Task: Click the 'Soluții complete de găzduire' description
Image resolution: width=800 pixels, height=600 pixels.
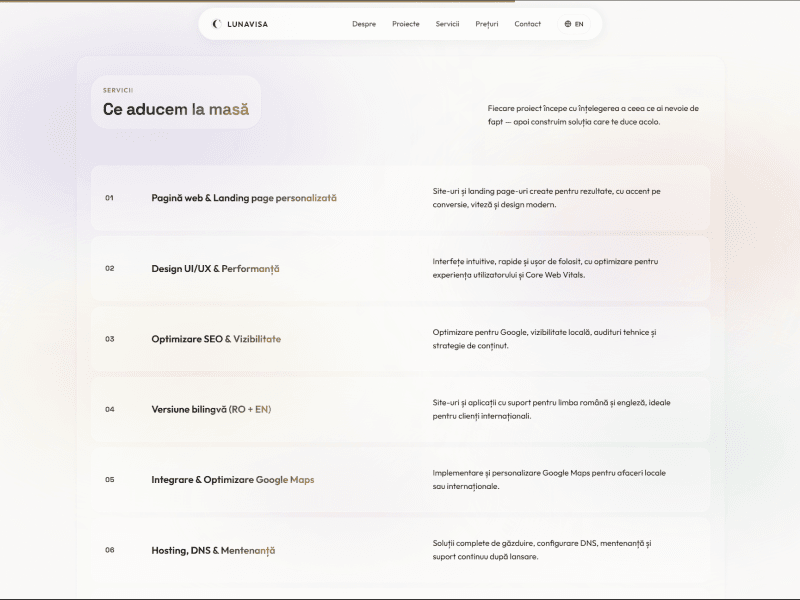Action: coord(542,550)
